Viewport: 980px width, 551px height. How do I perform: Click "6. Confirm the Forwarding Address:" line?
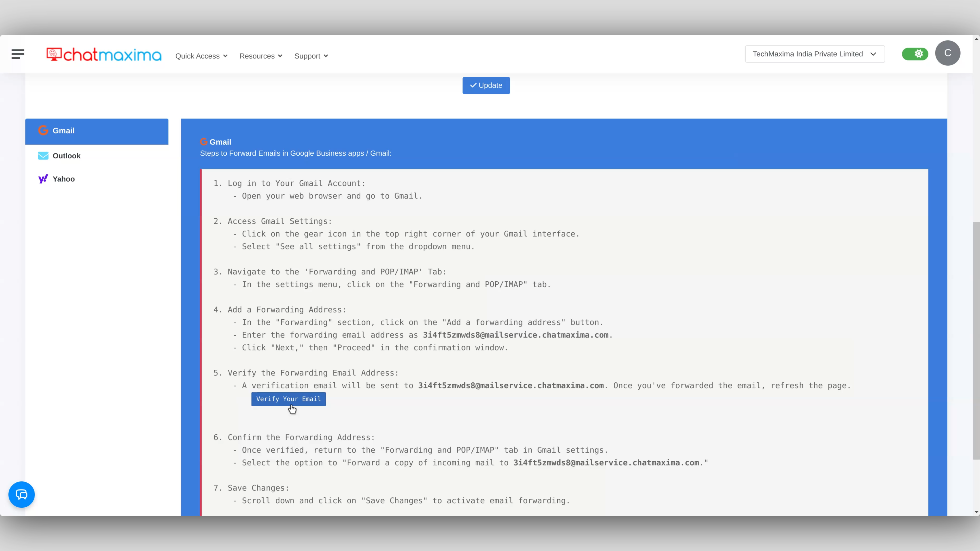pyautogui.click(x=294, y=437)
